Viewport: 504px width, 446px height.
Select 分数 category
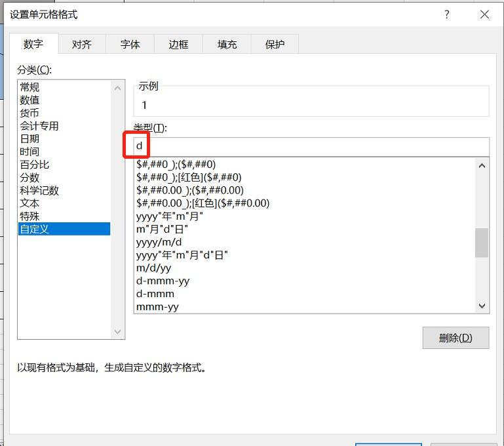[64, 178]
